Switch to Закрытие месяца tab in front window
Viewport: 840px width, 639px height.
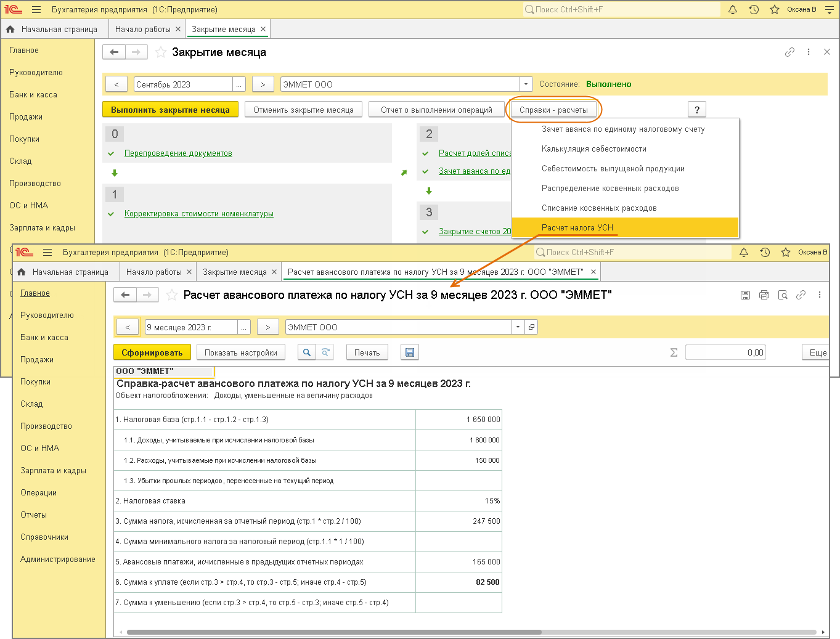click(x=235, y=272)
